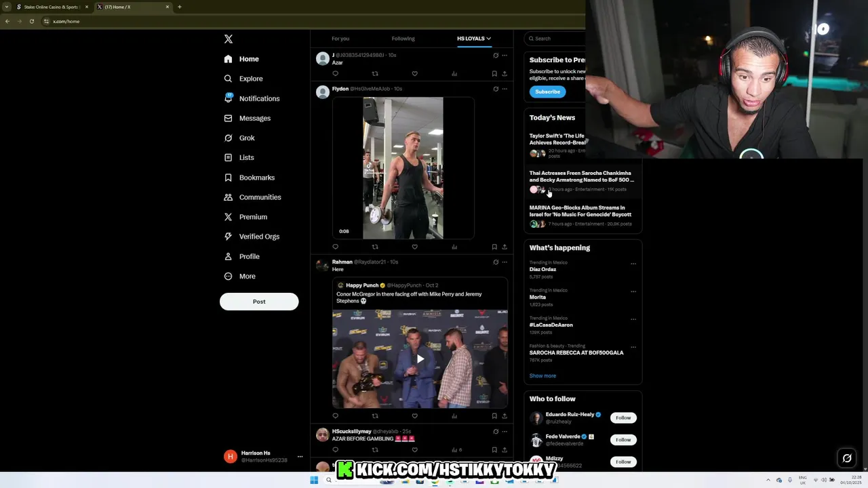Click the Search input field

click(x=555, y=39)
